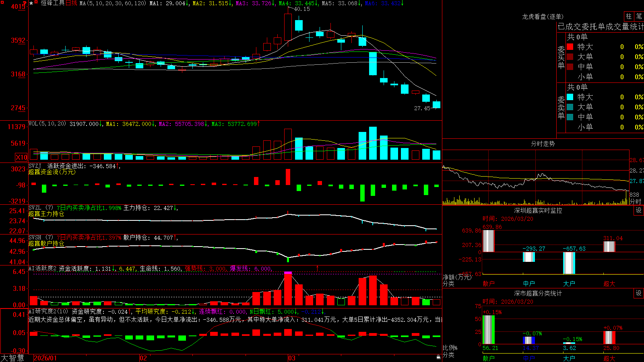Click the red 日线 period label
This screenshot has width=644, height=362.
click(x=71, y=3)
